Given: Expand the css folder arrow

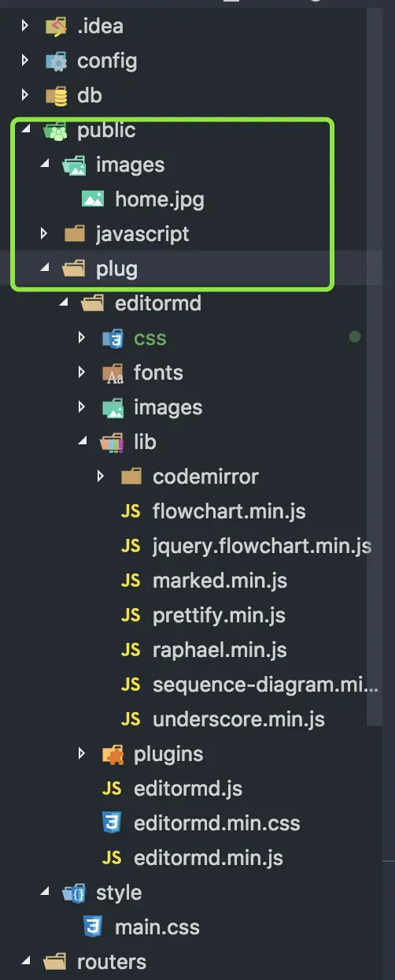Looking at the screenshot, I should pyautogui.click(x=83, y=339).
